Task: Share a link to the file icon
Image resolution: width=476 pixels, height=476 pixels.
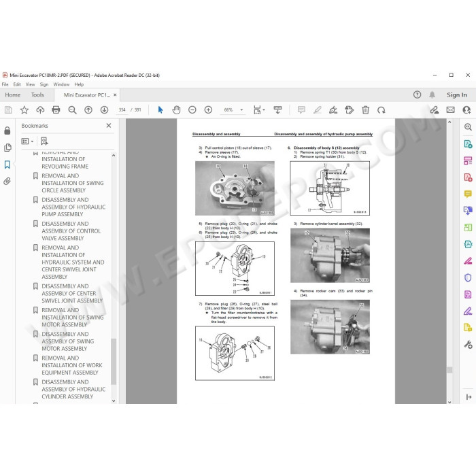Action: 435,110
